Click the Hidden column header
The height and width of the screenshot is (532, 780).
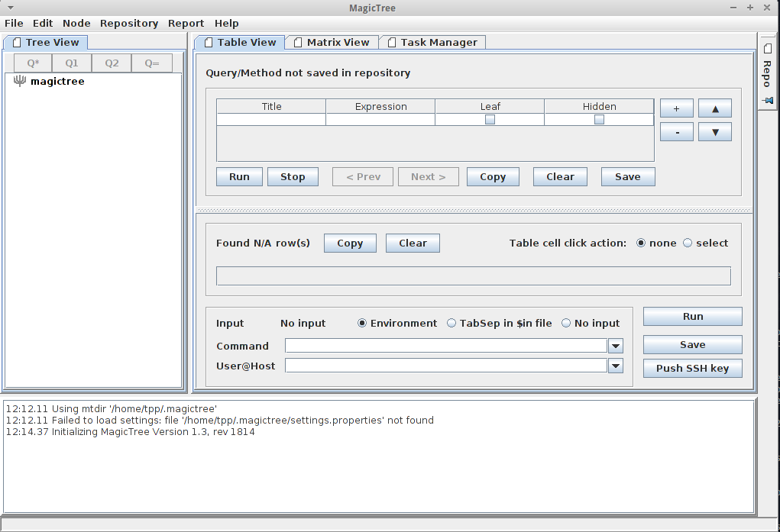tap(600, 106)
